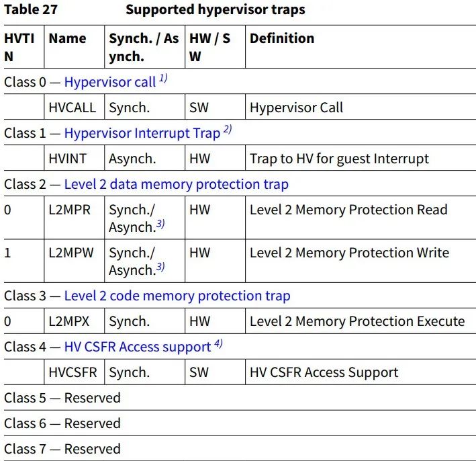Open the HV CSFR Access support link
Image resolution: width=476 pixels, height=461 pixels.
click(x=138, y=347)
